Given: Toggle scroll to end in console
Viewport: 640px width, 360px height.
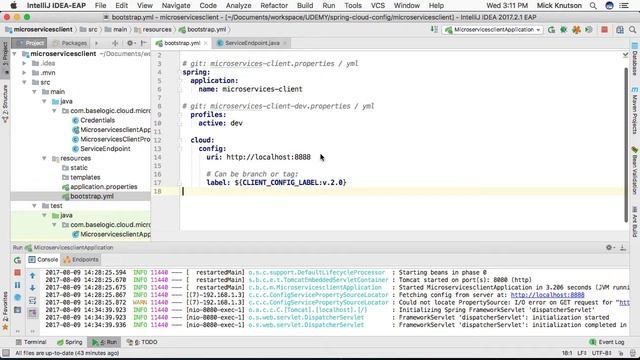Looking at the screenshot, I should [33, 313].
